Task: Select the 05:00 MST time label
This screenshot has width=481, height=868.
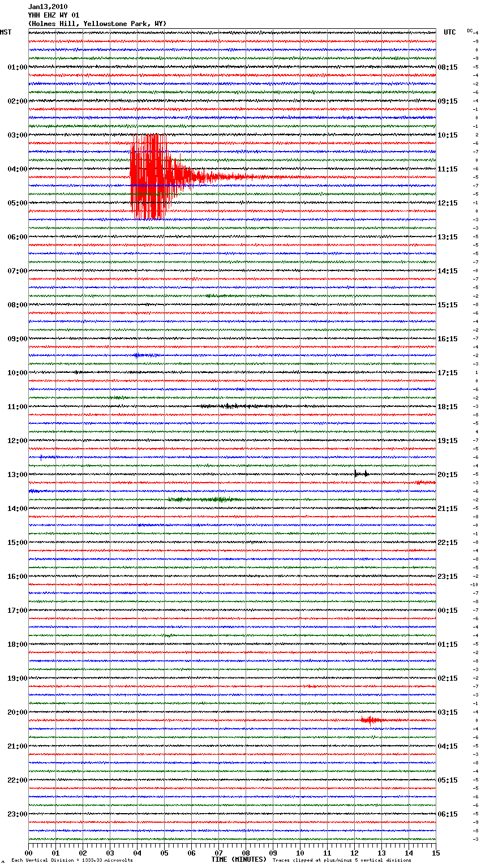Action: (x=18, y=203)
